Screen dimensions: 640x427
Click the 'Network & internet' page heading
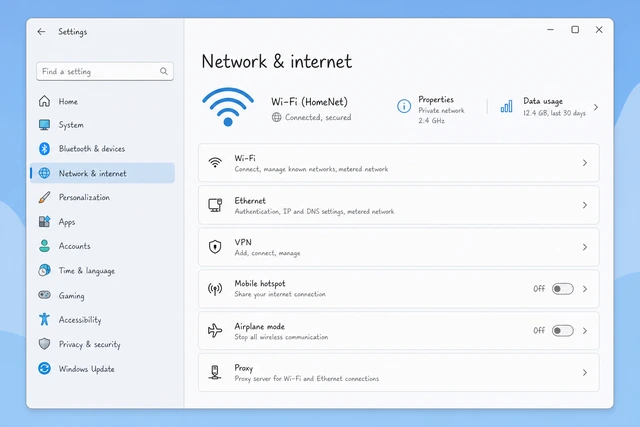pyautogui.click(x=277, y=62)
